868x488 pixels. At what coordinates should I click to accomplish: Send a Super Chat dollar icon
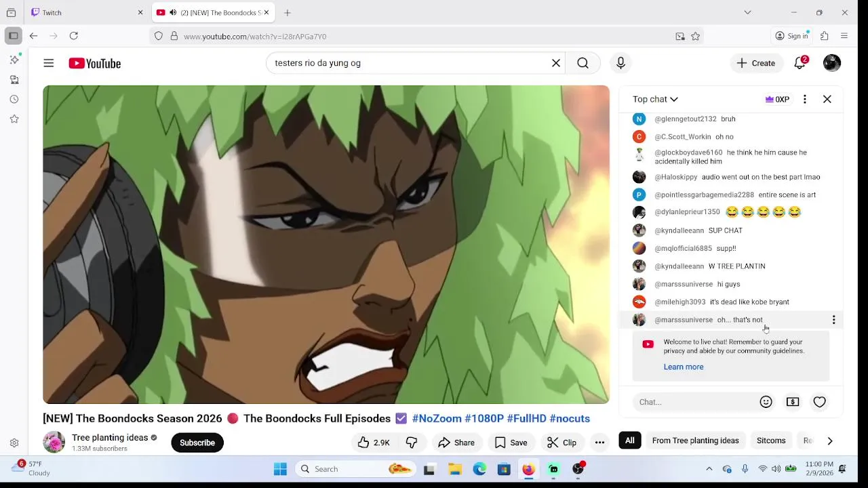[793, 402]
